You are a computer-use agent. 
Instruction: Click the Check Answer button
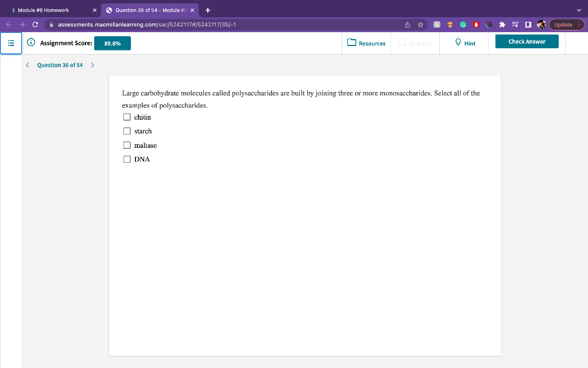[x=527, y=41]
